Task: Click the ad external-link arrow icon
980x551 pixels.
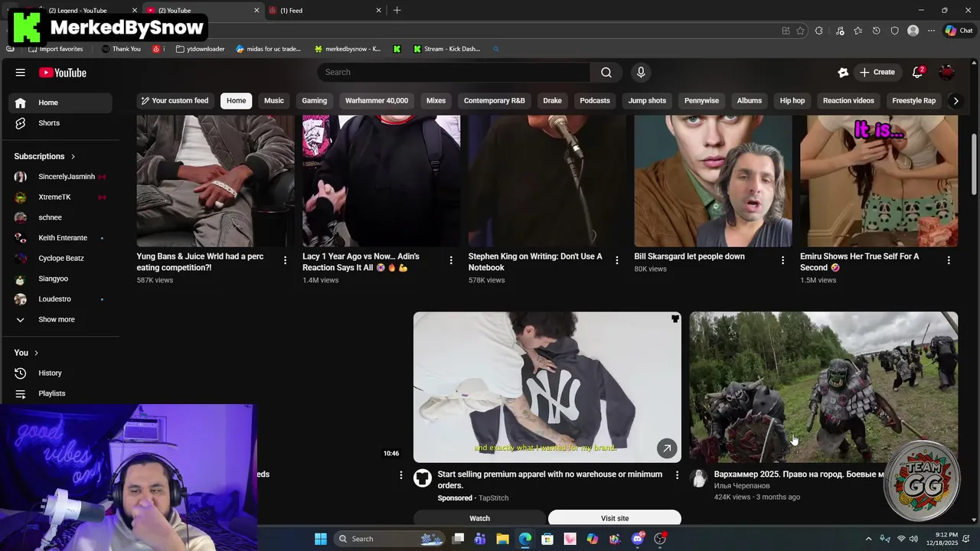Action: click(667, 448)
